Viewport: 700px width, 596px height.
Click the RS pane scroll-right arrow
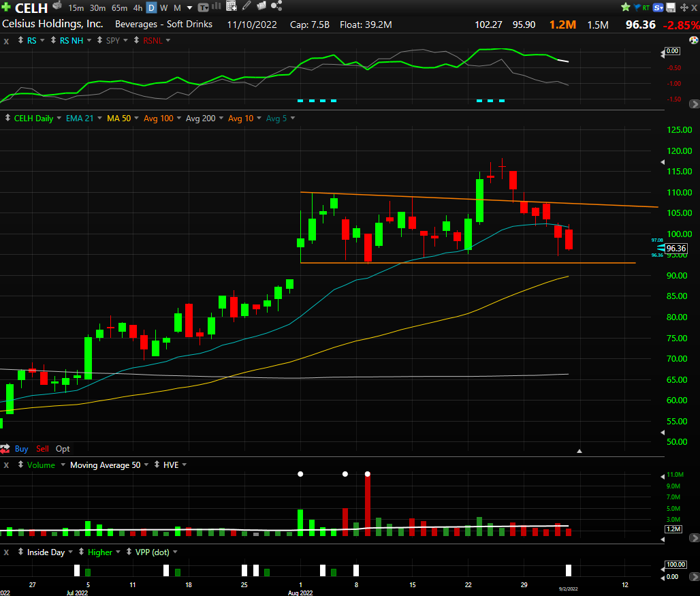point(694,104)
